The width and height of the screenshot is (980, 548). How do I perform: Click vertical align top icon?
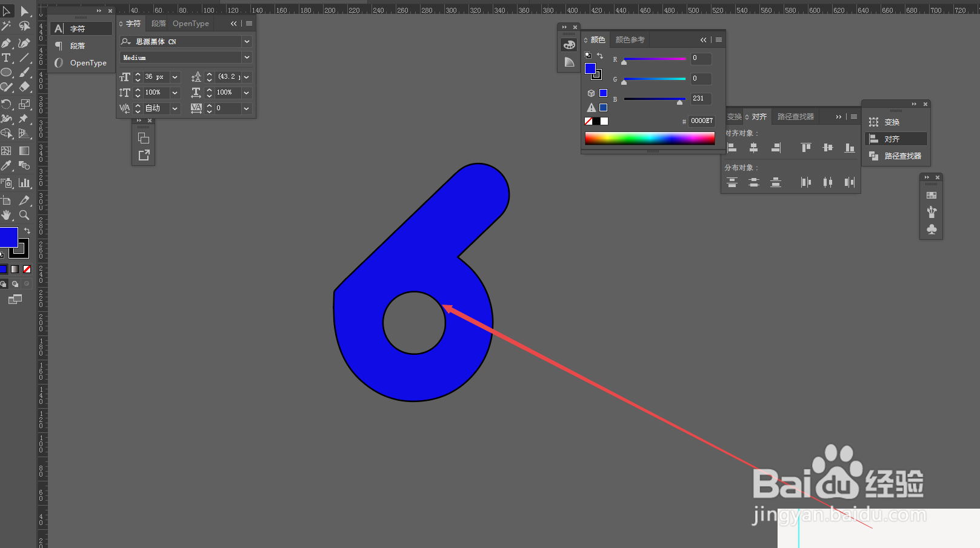pyautogui.click(x=805, y=148)
